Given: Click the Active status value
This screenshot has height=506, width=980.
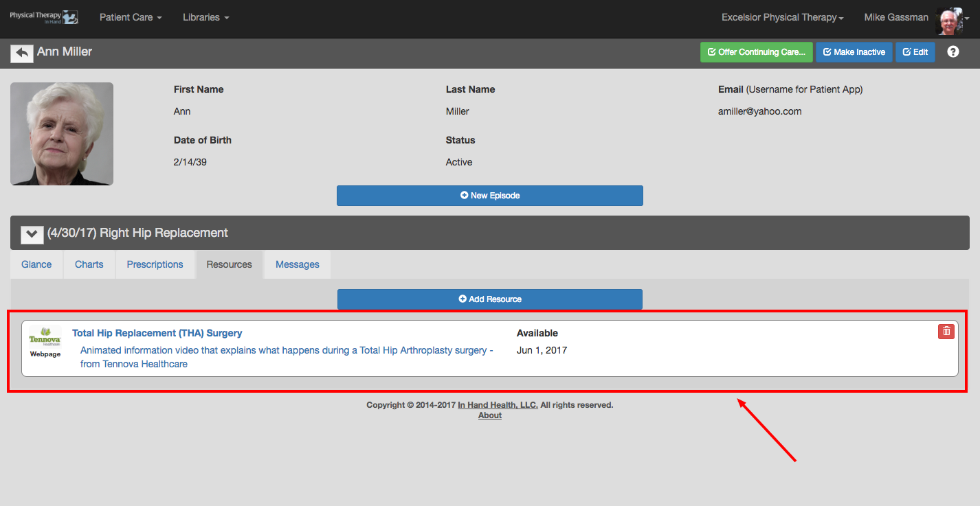Looking at the screenshot, I should (x=459, y=162).
